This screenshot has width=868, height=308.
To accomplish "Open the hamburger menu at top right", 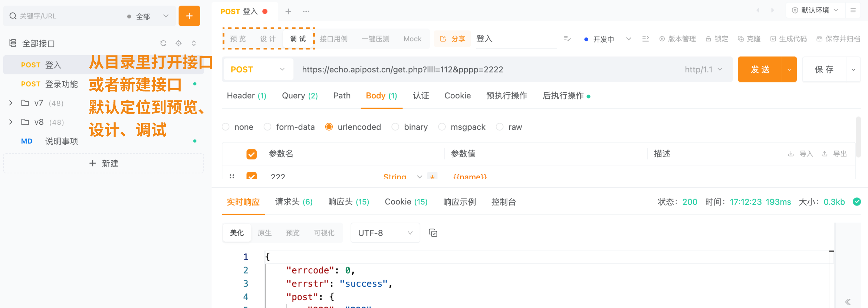I will pos(853,10).
